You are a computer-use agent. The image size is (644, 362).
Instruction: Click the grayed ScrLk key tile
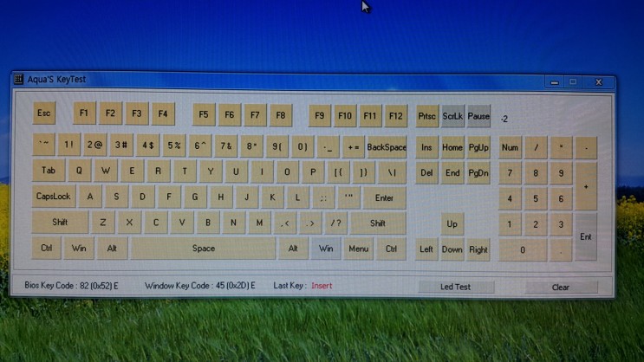click(452, 116)
